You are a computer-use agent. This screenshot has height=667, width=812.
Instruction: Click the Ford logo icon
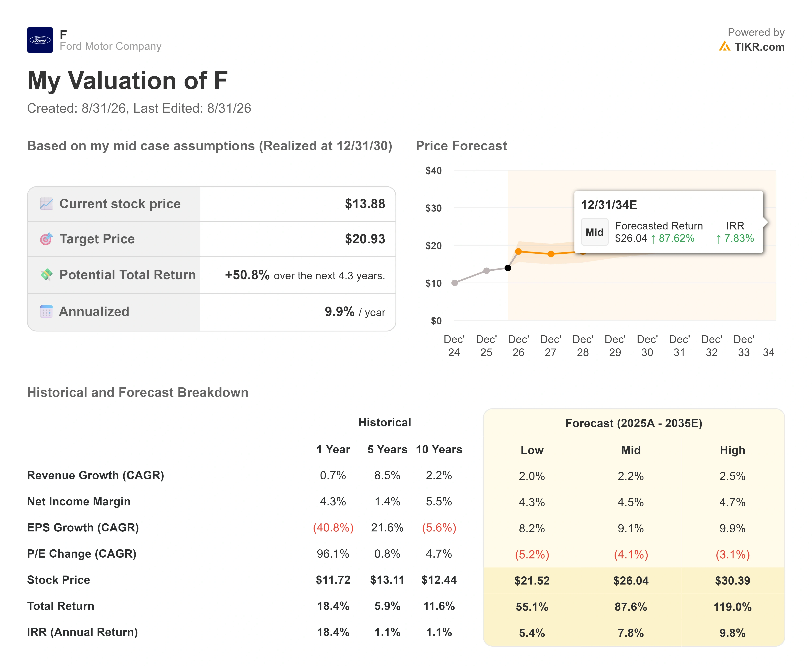[x=40, y=40]
